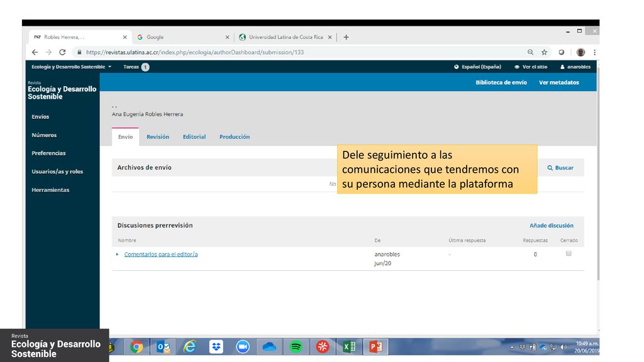Click Ver metadatos
The width and height of the screenshot is (644, 362).
coord(559,82)
